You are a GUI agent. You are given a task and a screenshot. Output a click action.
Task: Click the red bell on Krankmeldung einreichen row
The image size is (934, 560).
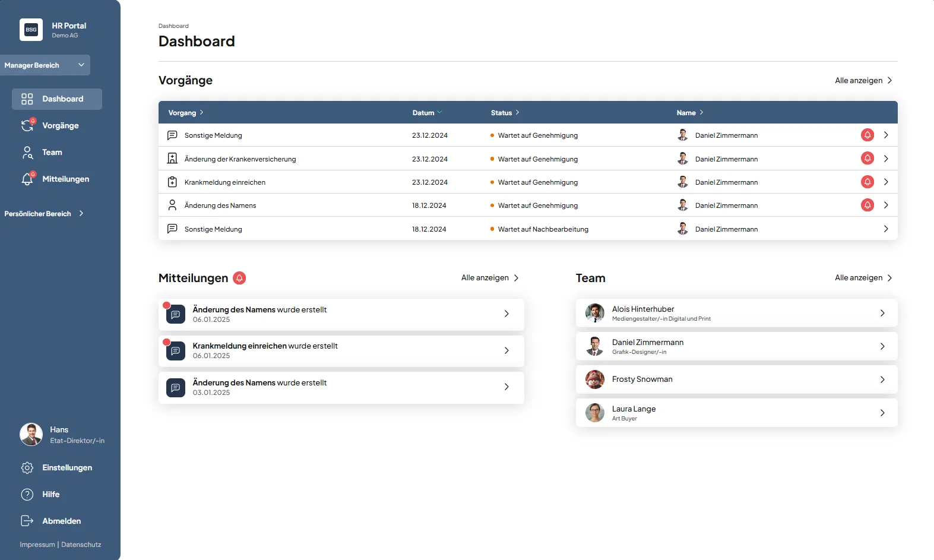867,182
